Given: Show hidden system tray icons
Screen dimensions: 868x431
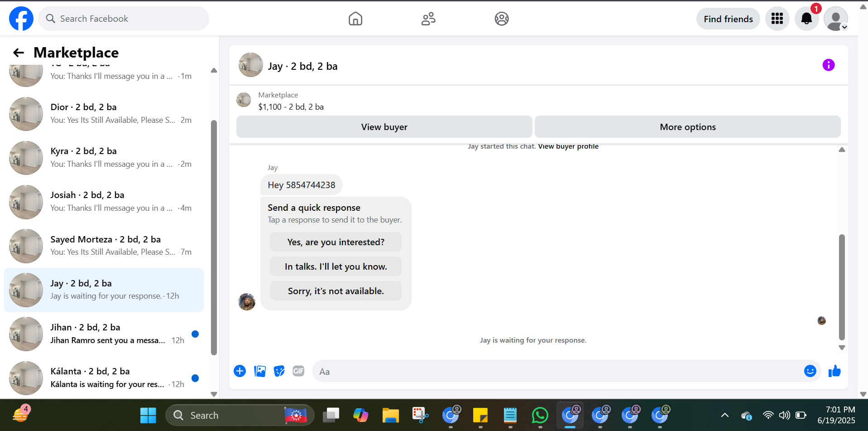Looking at the screenshot, I should tap(725, 415).
